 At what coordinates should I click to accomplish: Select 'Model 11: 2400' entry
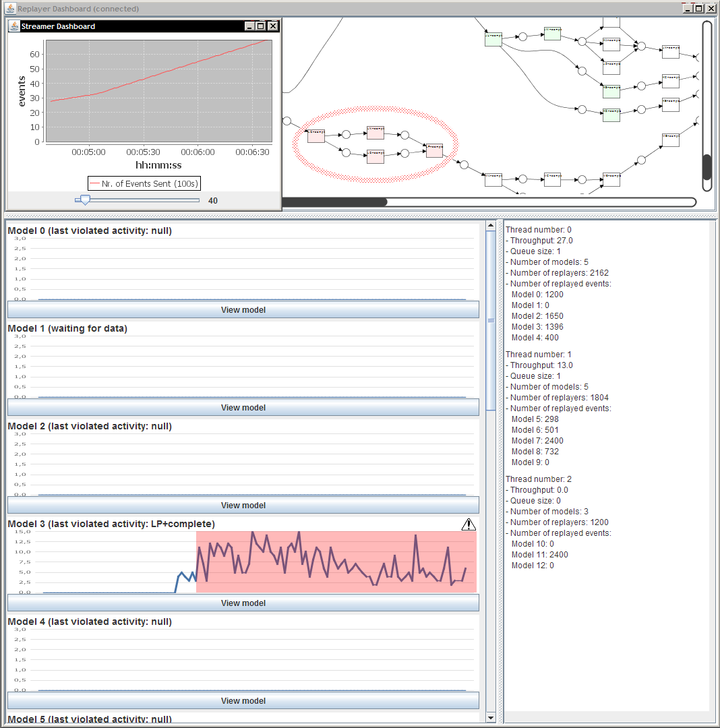pos(539,554)
